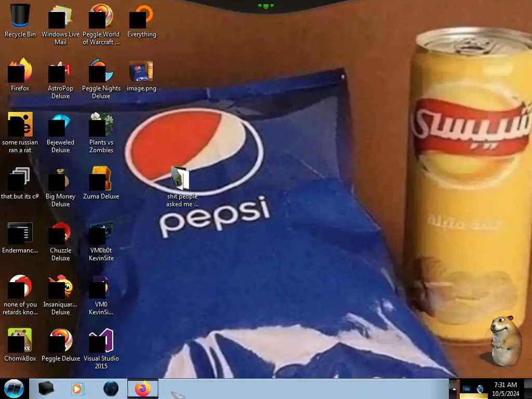Open the network tray icon
Viewport: 532px width, 399px height.
coord(467,389)
